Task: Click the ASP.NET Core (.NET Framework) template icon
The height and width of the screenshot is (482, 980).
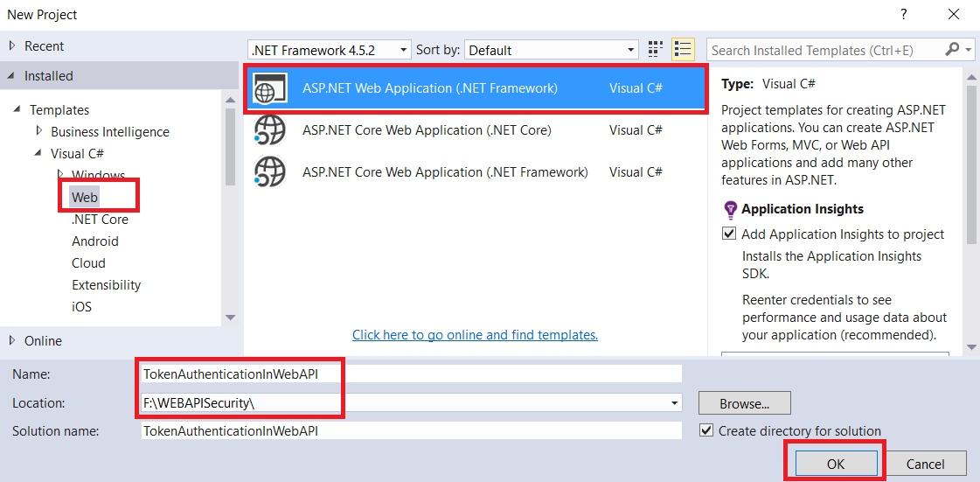Action: (269, 171)
